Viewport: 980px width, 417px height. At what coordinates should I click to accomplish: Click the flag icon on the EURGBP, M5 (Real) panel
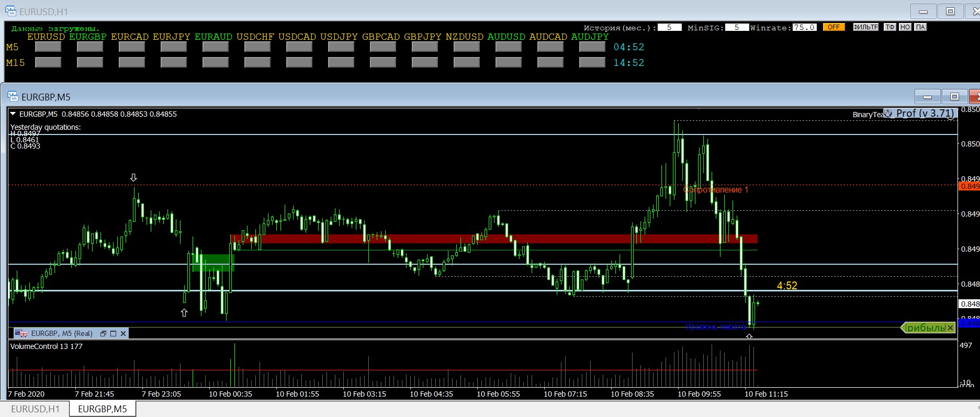[x=21, y=333]
